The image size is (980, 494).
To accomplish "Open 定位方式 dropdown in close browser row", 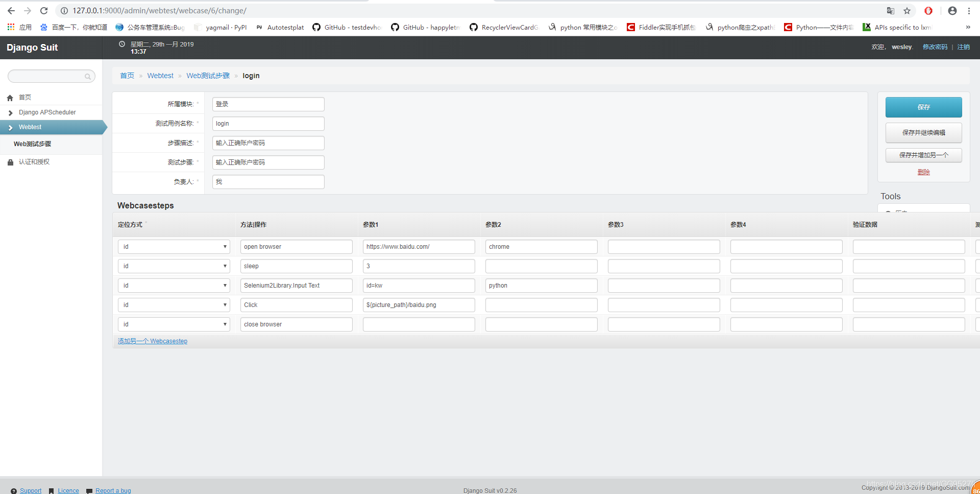I will [x=174, y=324].
